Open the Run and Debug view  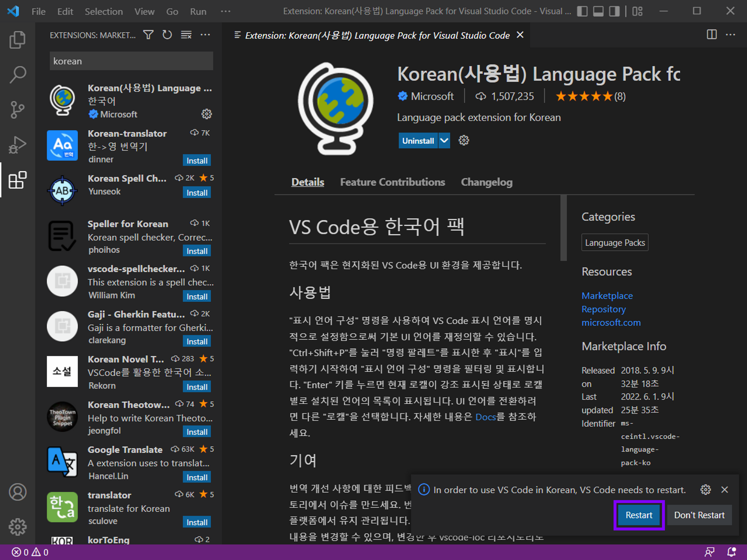click(18, 145)
